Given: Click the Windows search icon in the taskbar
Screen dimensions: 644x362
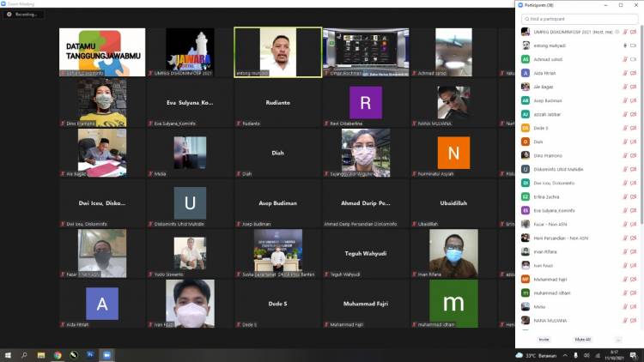Looking at the screenshot, I should pyautogui.click(x=24, y=354).
